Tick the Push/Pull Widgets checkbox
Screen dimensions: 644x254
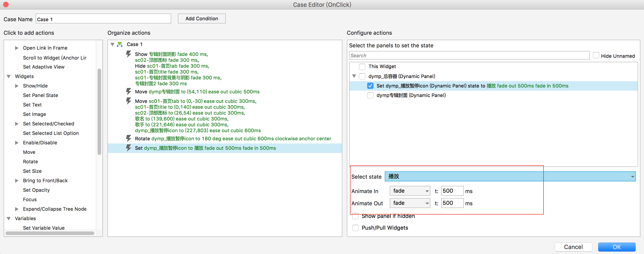[x=355, y=228]
